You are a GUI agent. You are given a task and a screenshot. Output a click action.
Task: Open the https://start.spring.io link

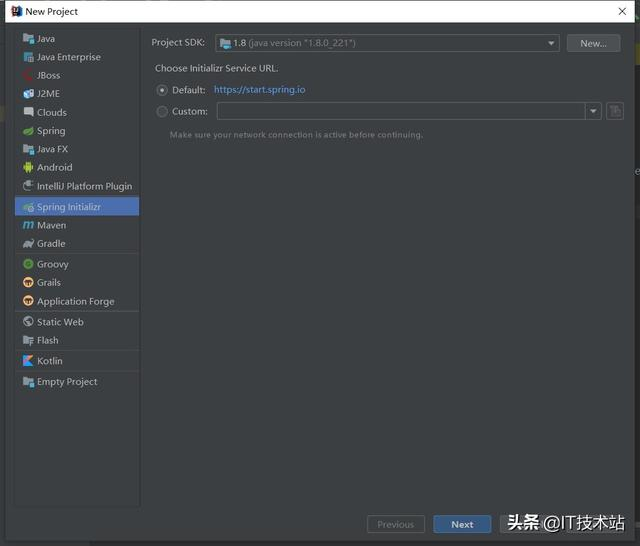(260, 89)
